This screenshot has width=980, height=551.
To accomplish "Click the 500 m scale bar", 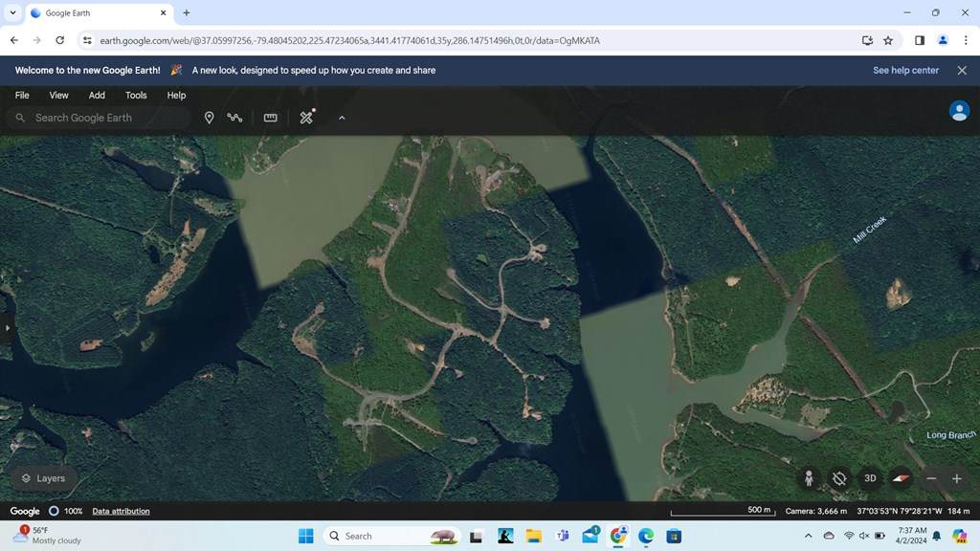I will click(x=722, y=512).
